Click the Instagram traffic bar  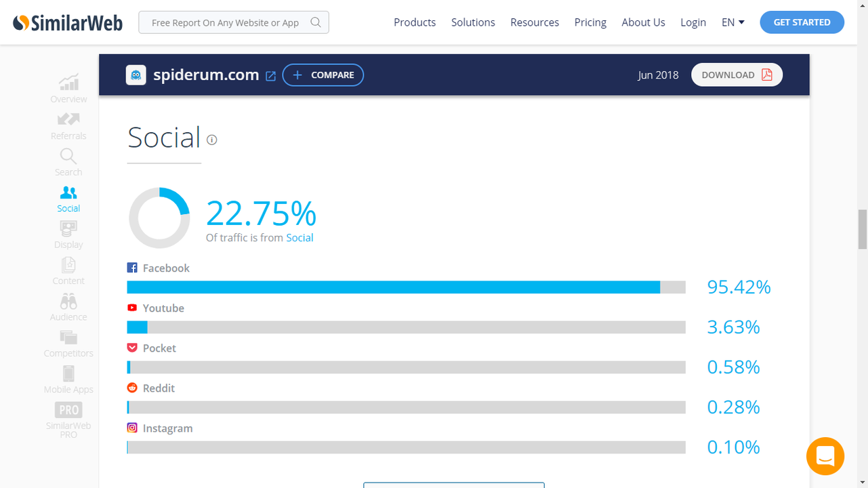click(407, 447)
